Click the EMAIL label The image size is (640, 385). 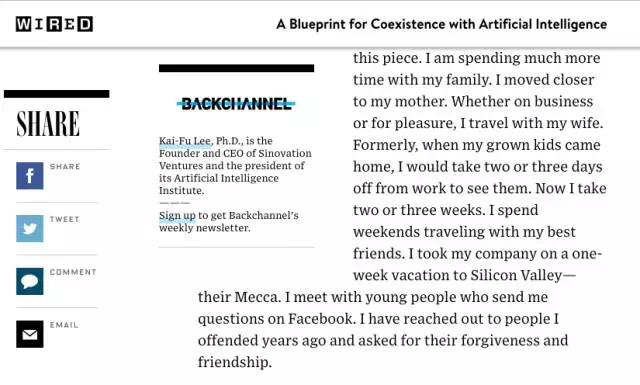coord(64,325)
